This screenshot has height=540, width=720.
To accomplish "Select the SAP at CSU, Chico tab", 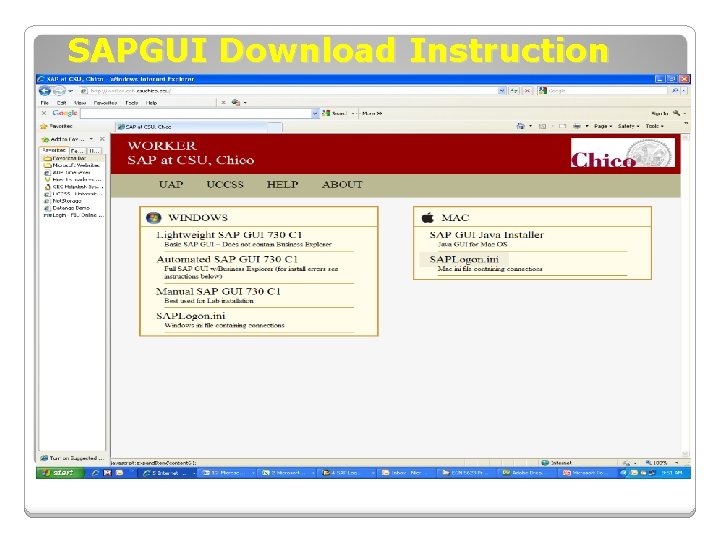I will coord(191,127).
